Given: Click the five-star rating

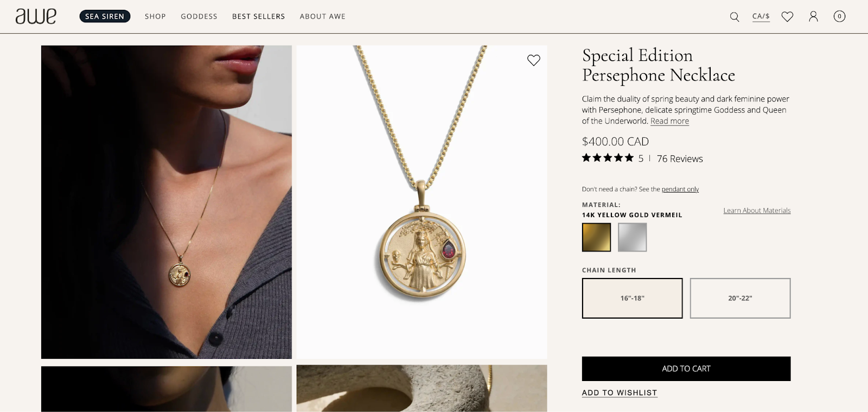Looking at the screenshot, I should (x=608, y=158).
